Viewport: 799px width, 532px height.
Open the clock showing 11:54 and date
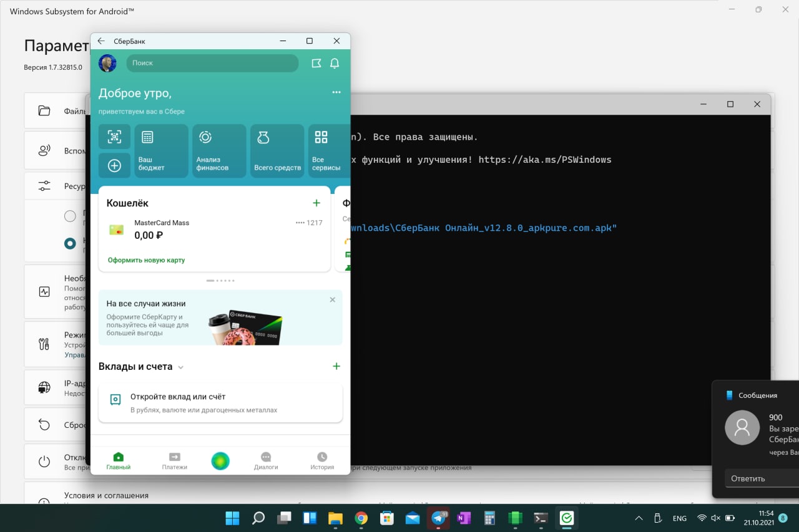coord(758,518)
